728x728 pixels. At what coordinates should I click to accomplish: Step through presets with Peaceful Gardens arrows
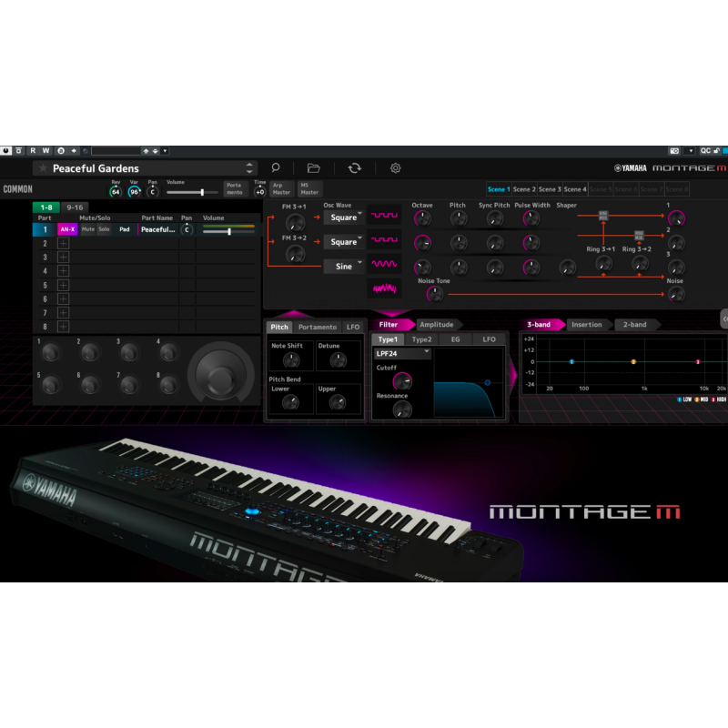[249, 168]
